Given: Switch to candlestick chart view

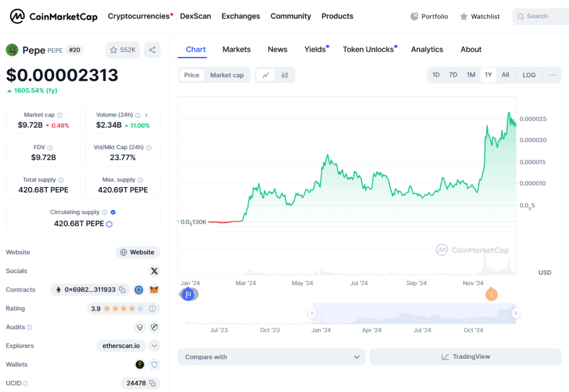Looking at the screenshot, I should pos(285,75).
